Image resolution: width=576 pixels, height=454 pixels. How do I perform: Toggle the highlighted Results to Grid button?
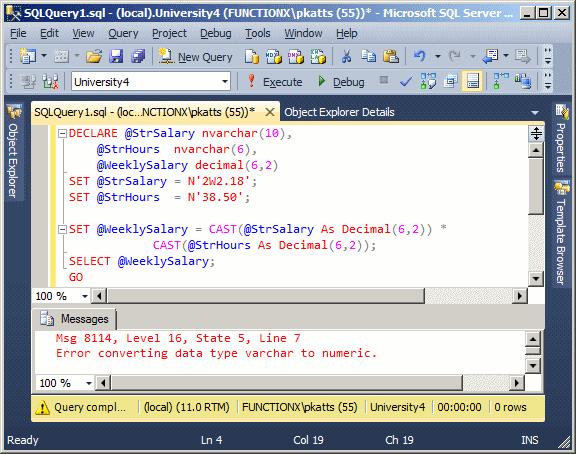472,81
